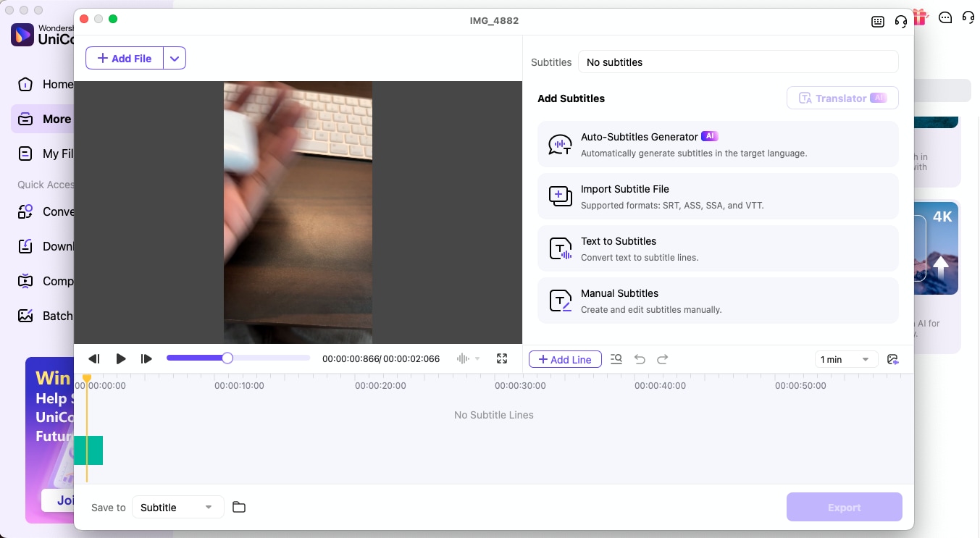This screenshot has height=538, width=980.
Task: Click the Auto-Subtitles Generator speech icon
Action: click(560, 145)
